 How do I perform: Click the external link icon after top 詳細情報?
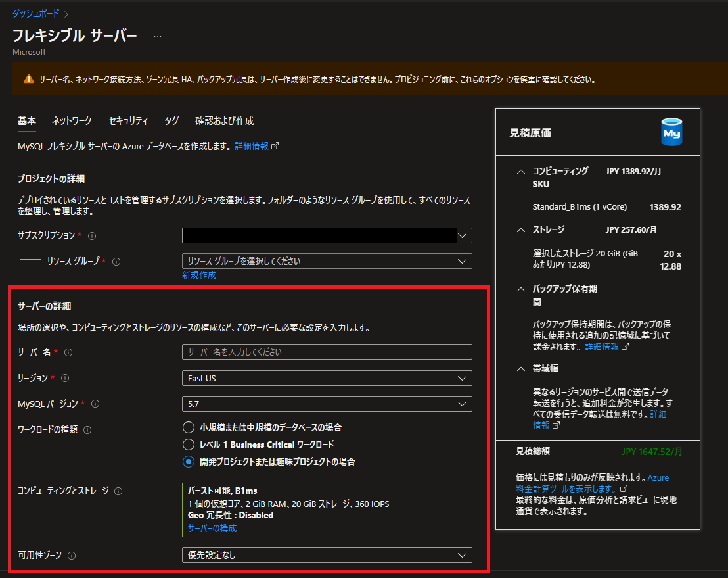click(x=275, y=146)
